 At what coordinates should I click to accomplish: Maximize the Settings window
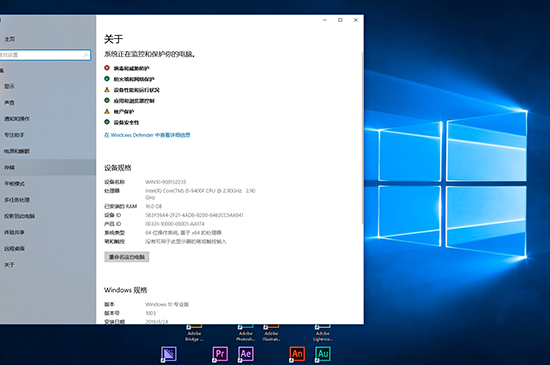point(340,20)
